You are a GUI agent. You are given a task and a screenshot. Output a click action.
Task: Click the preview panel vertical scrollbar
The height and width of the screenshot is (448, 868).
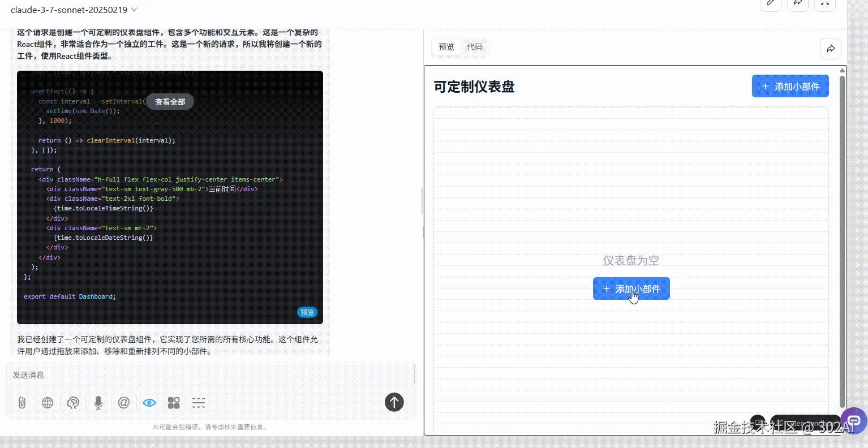(x=842, y=241)
